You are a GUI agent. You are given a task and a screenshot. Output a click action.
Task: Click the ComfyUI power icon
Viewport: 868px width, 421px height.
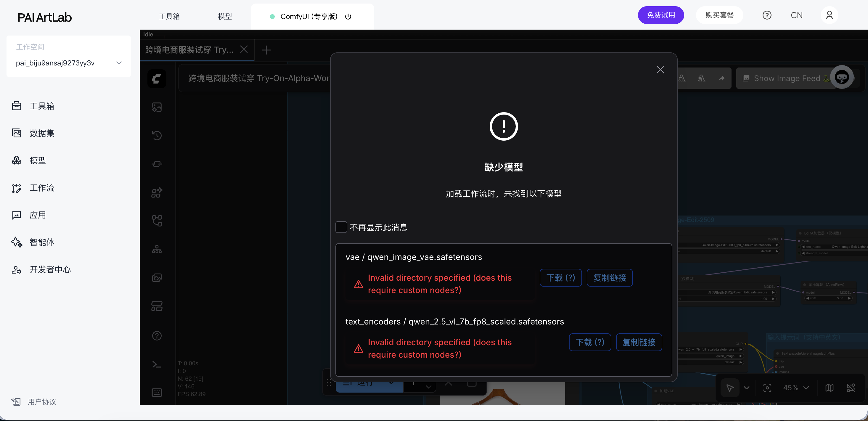tap(348, 17)
